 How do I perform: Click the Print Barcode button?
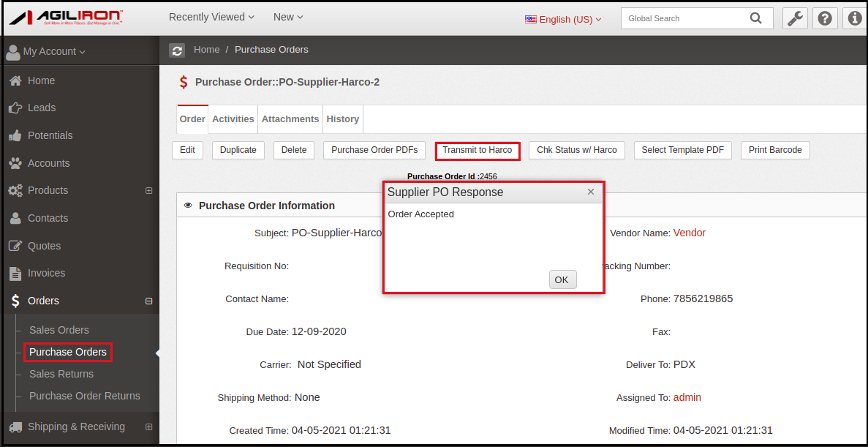pyautogui.click(x=776, y=150)
